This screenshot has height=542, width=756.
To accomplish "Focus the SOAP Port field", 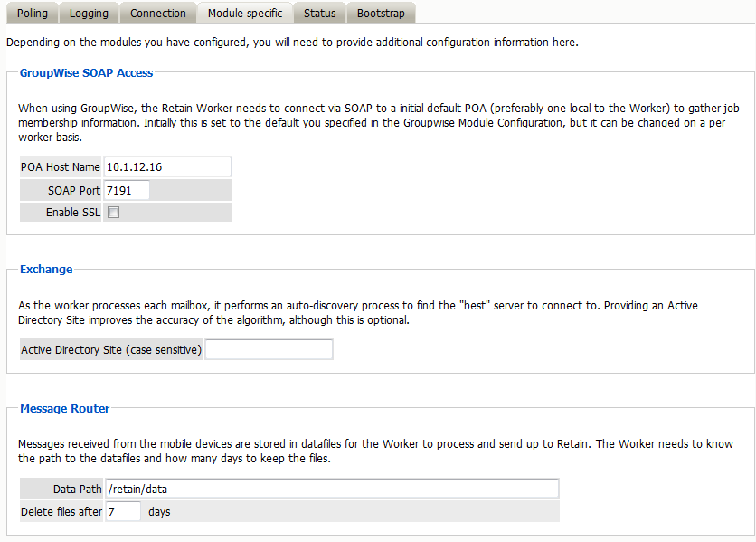I will tap(127, 190).
